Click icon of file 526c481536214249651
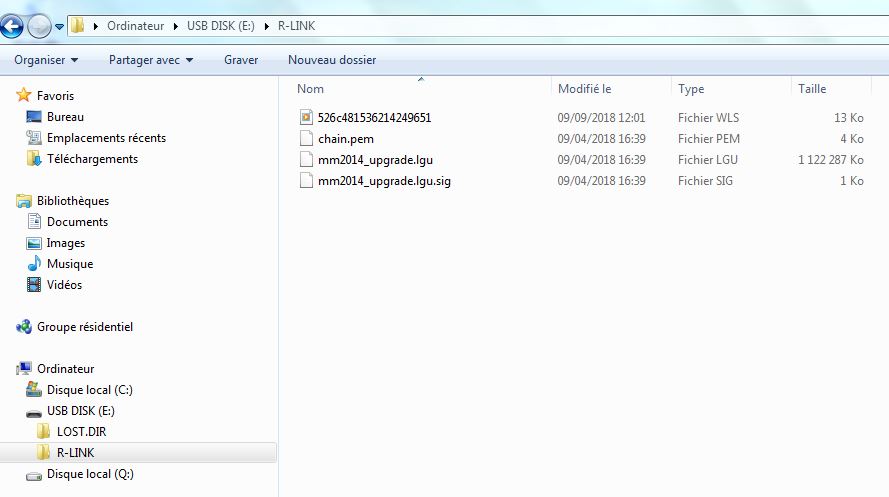Viewport: 889px width, 497px height. click(306, 117)
